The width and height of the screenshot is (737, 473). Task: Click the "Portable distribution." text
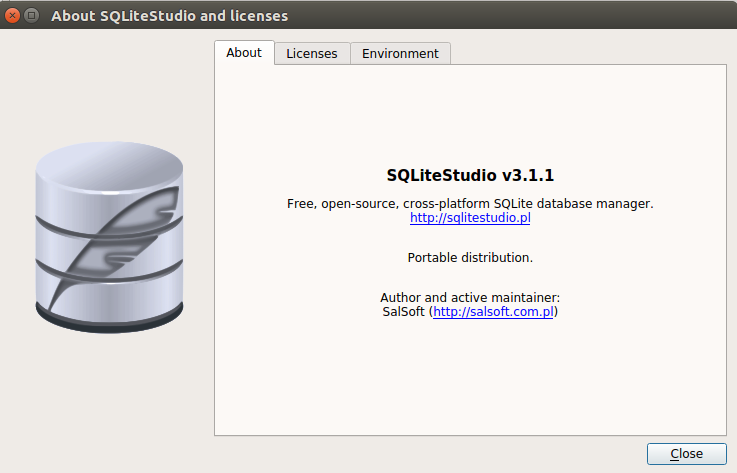470,257
